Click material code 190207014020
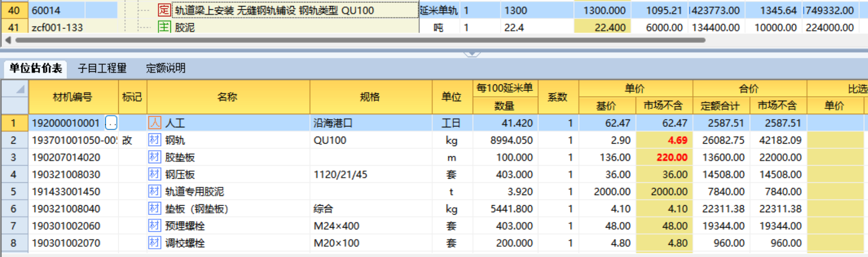Image resolution: width=868 pixels, height=257 pixels. 74,157
